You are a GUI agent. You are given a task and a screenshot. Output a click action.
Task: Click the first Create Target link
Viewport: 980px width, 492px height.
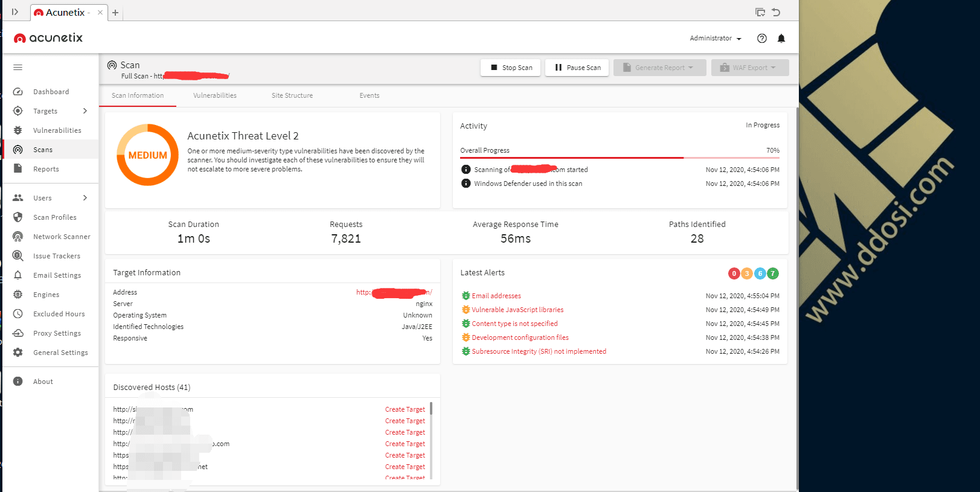tap(405, 409)
